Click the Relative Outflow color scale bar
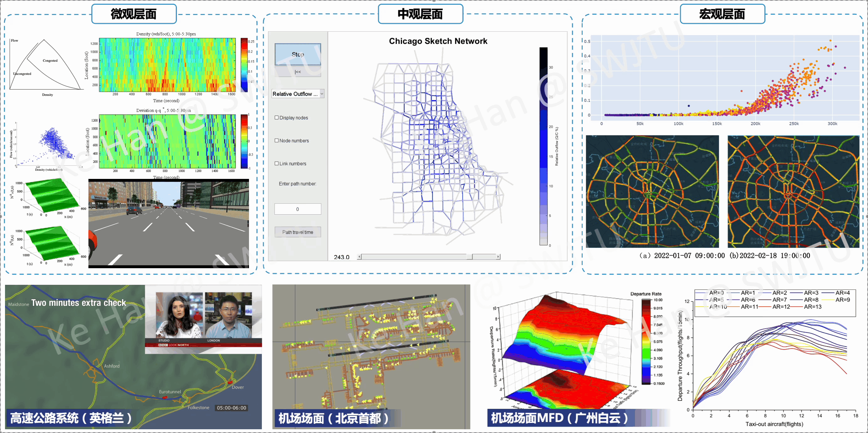Viewport: 868px width, 433px height. click(x=543, y=146)
